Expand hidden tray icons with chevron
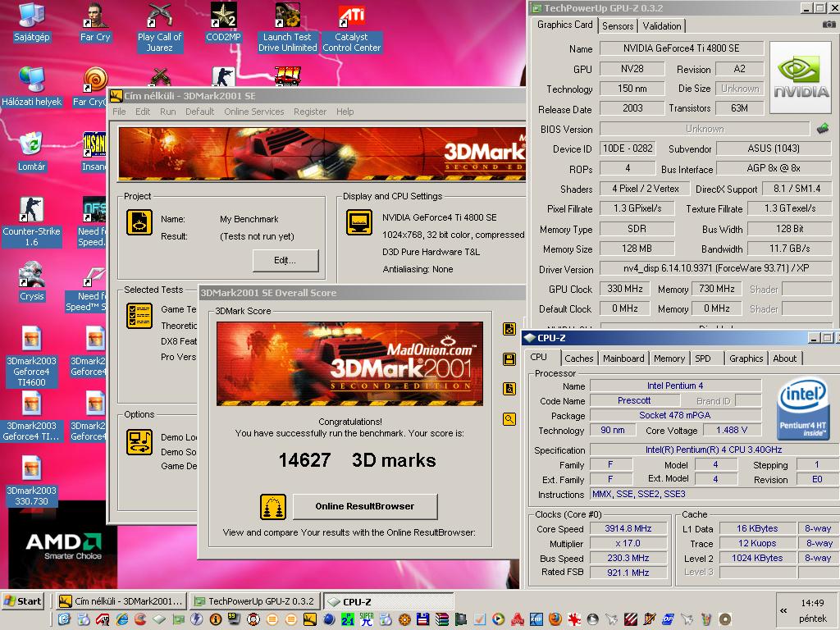The height and width of the screenshot is (630, 840). (x=783, y=610)
